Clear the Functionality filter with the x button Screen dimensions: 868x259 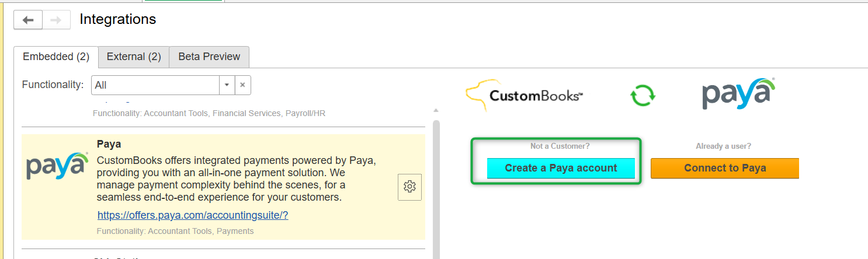[242, 85]
